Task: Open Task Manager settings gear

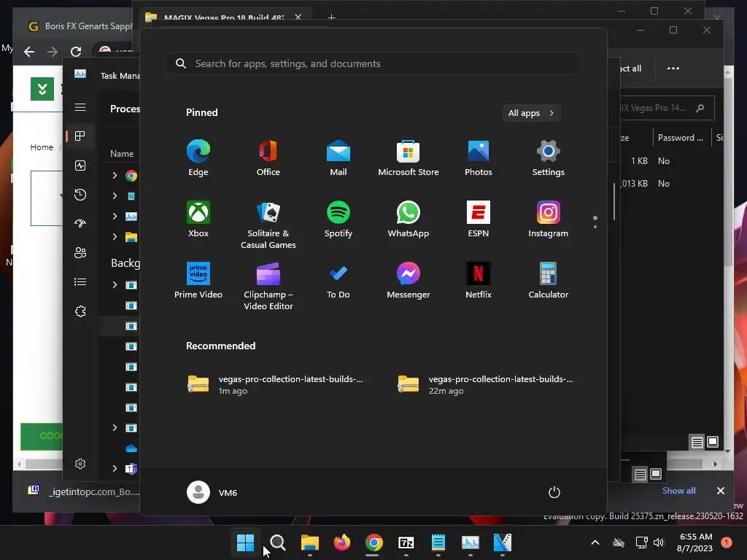Action: tap(80, 464)
